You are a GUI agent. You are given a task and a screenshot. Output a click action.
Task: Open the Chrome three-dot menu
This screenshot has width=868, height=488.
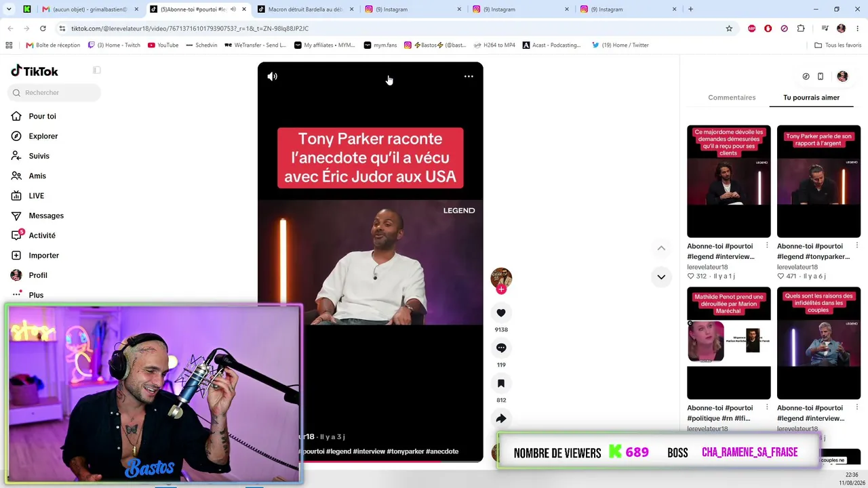click(857, 28)
